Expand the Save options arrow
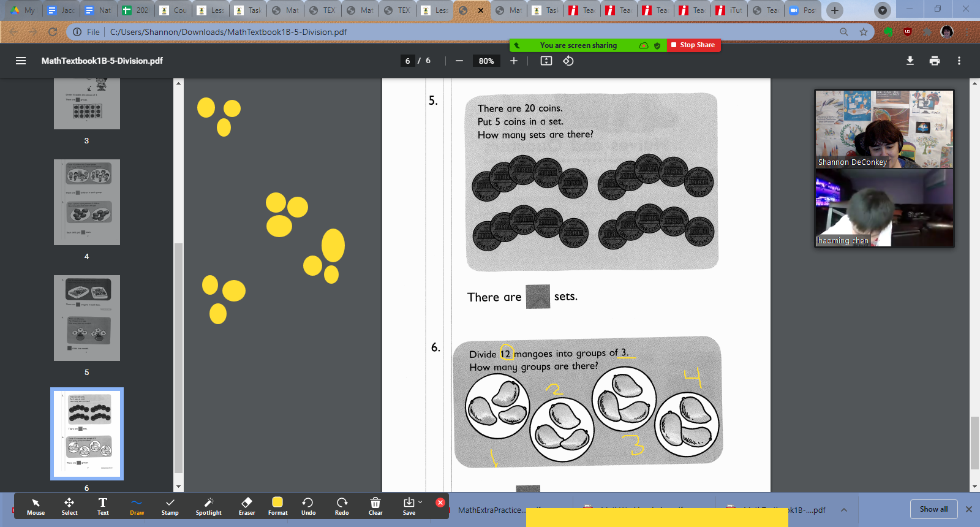This screenshot has width=980, height=527. [420, 502]
